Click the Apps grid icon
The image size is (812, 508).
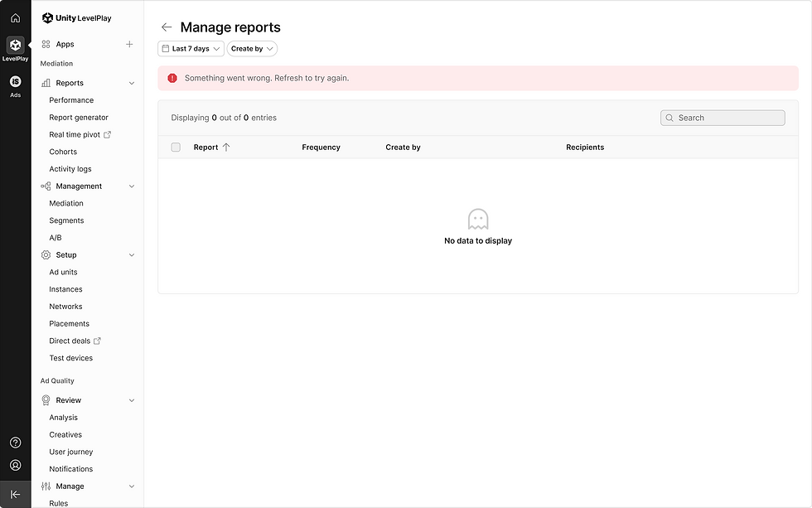(46, 44)
